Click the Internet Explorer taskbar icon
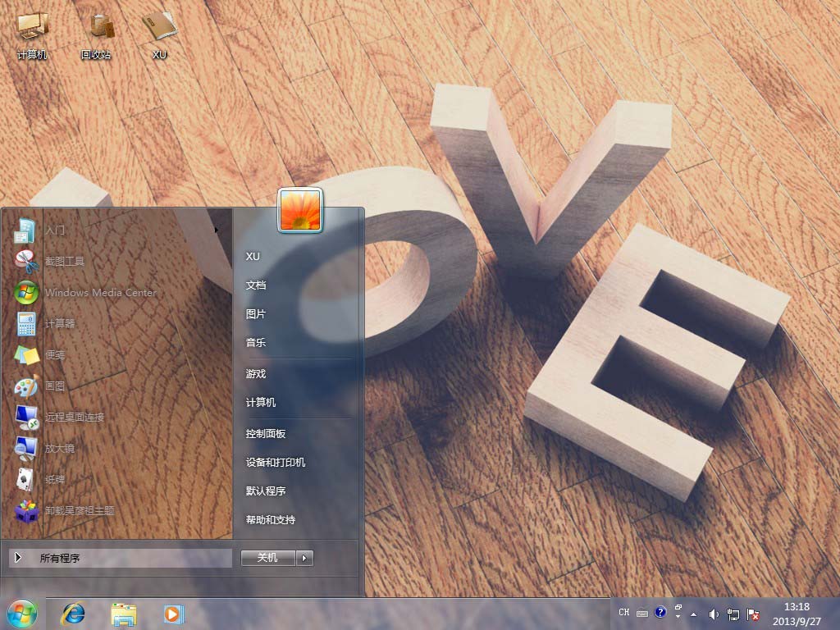The image size is (840, 630). (x=75, y=613)
